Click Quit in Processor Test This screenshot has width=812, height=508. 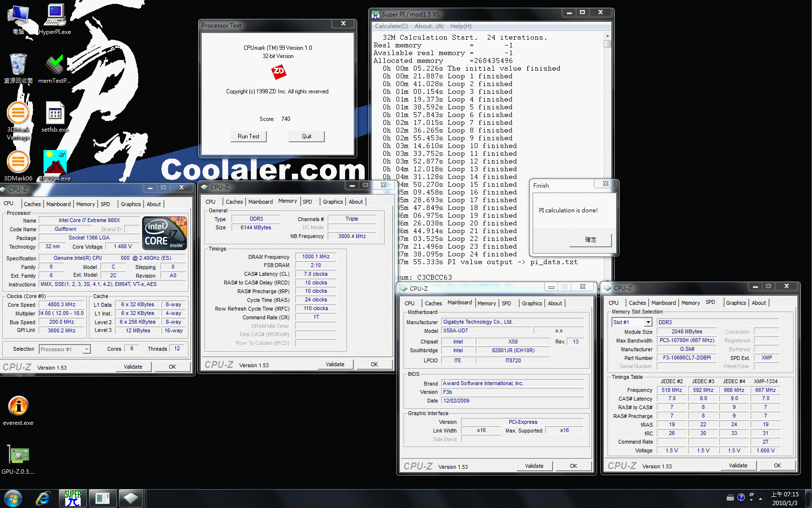[306, 136]
